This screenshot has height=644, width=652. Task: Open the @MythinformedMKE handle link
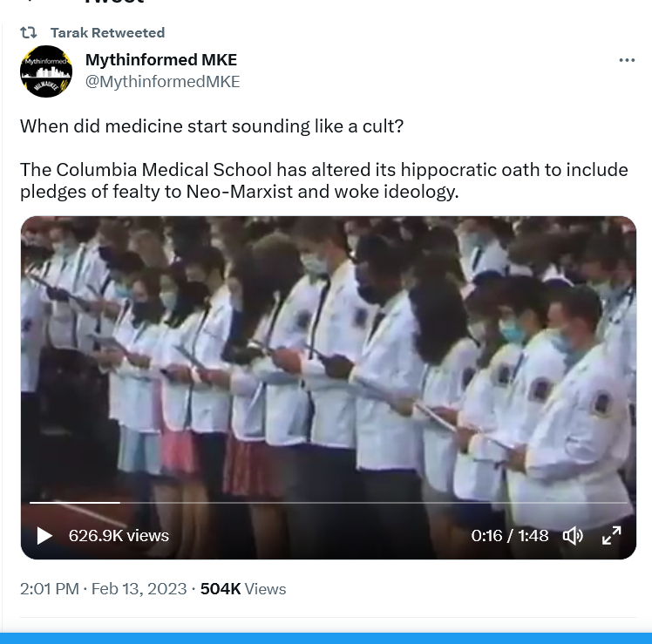[163, 82]
